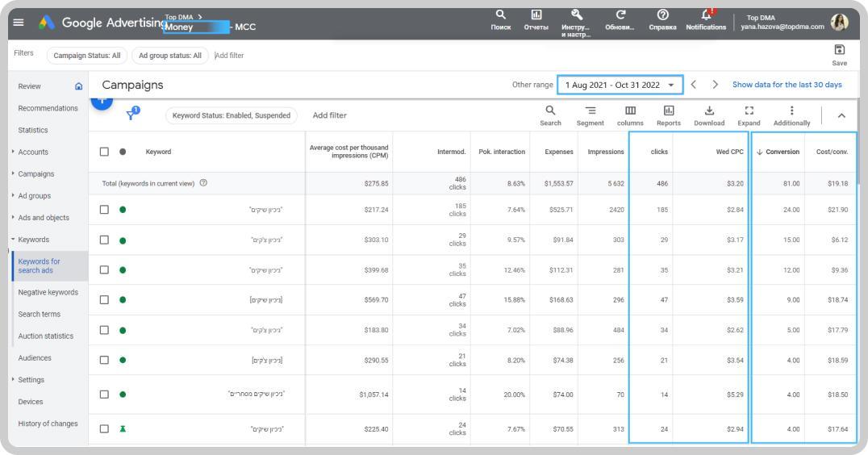The image size is (868, 455).
Task: Expand table to full screen
Action: click(749, 111)
